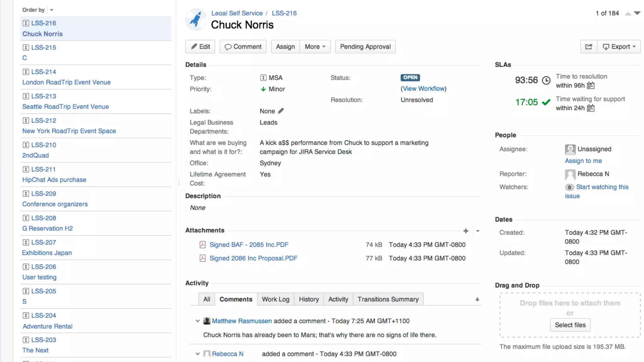Collapse Matthew Rasmussen's comment

(x=197, y=321)
